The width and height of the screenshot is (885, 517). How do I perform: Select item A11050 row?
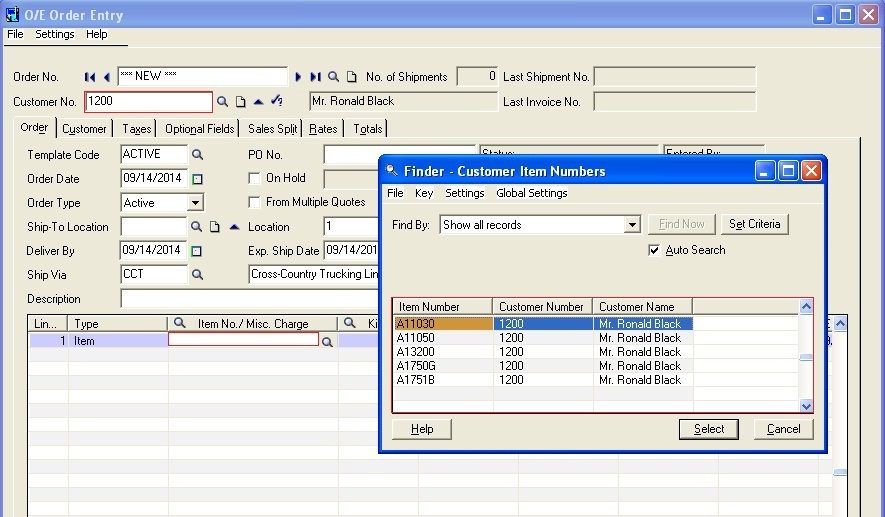point(543,338)
